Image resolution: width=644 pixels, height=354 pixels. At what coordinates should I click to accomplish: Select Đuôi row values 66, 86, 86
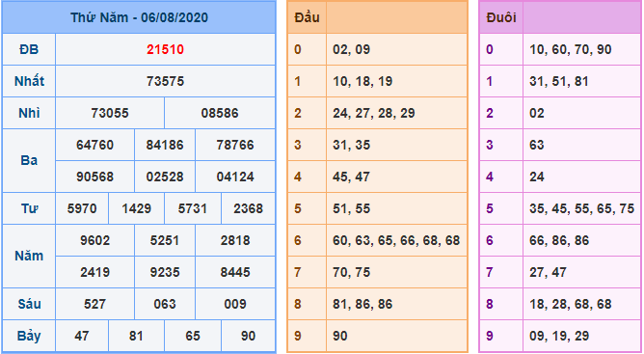(x=559, y=240)
